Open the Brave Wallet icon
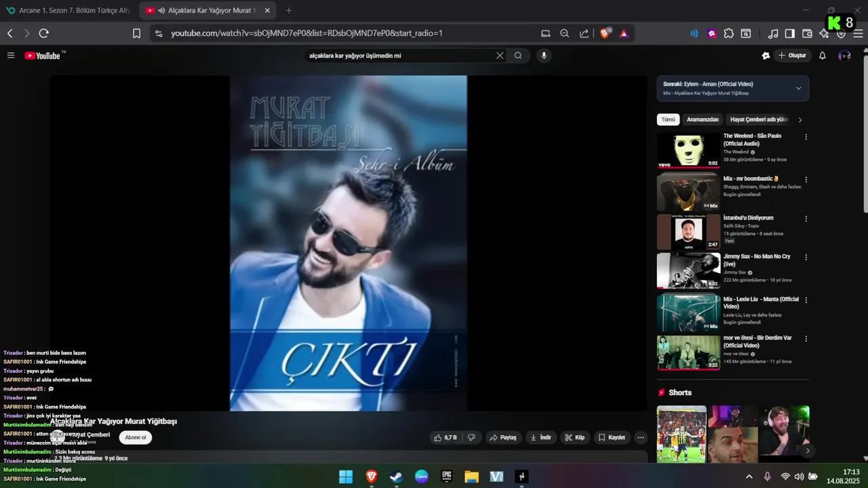Image resolution: width=868 pixels, height=488 pixels. [807, 33]
